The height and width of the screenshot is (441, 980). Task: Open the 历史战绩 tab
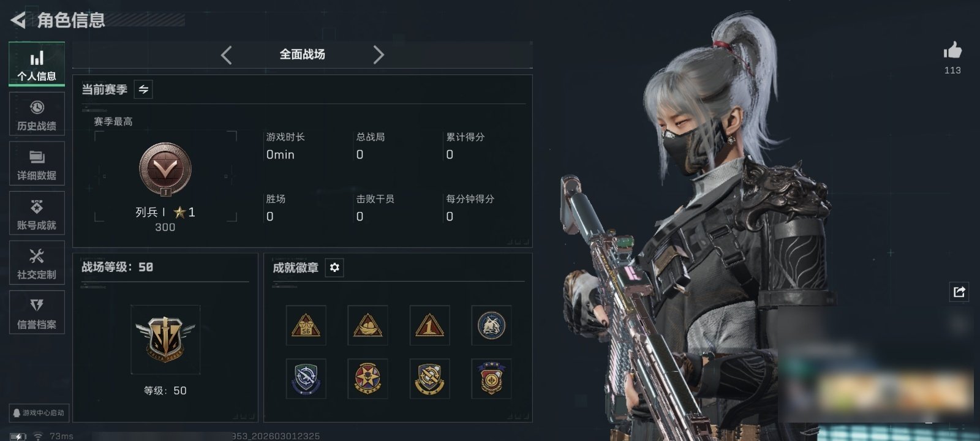[x=37, y=114]
